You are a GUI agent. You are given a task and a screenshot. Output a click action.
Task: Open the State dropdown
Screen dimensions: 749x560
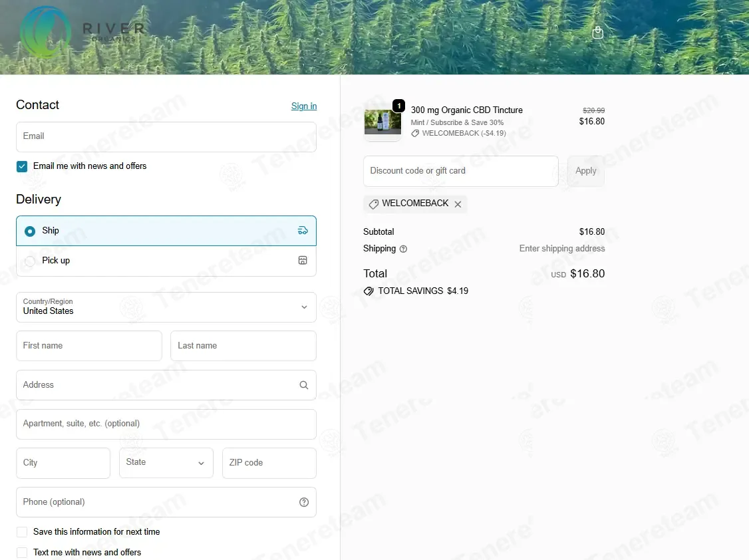click(166, 463)
